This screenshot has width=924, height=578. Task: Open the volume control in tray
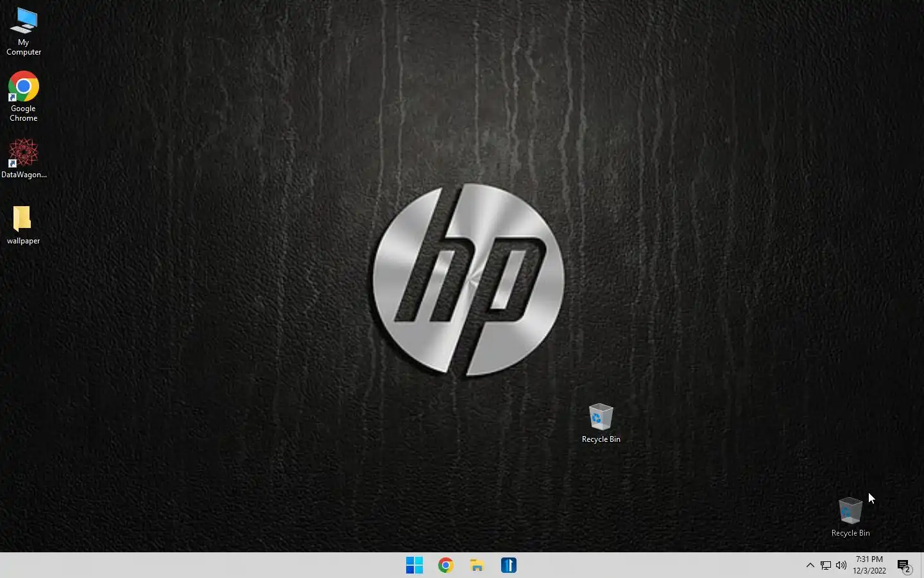click(x=841, y=565)
